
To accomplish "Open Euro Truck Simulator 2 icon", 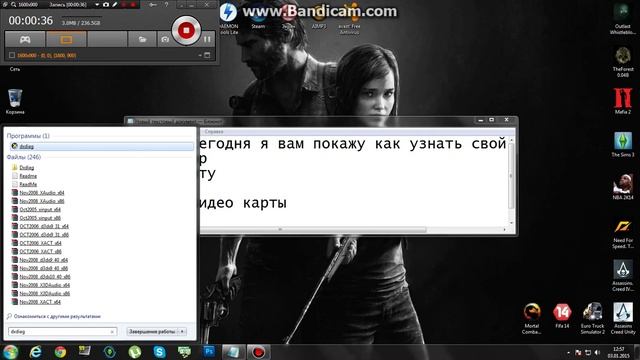I will pos(593,319).
